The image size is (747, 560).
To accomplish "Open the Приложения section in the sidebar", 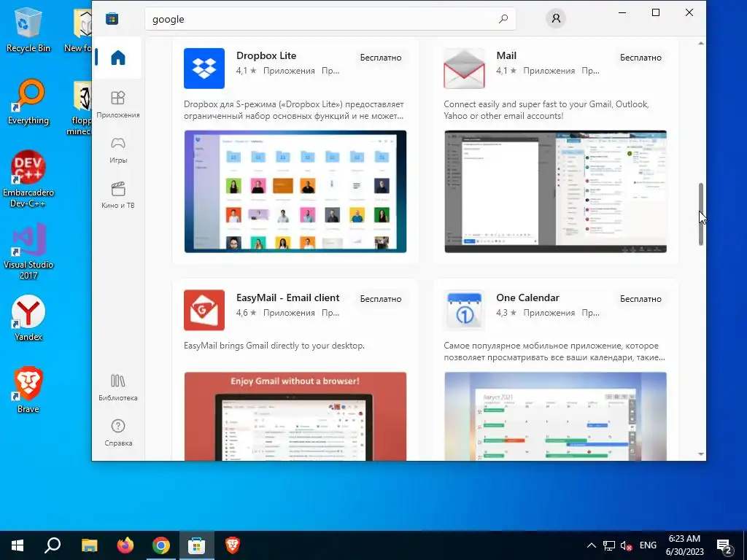I will 118,104.
